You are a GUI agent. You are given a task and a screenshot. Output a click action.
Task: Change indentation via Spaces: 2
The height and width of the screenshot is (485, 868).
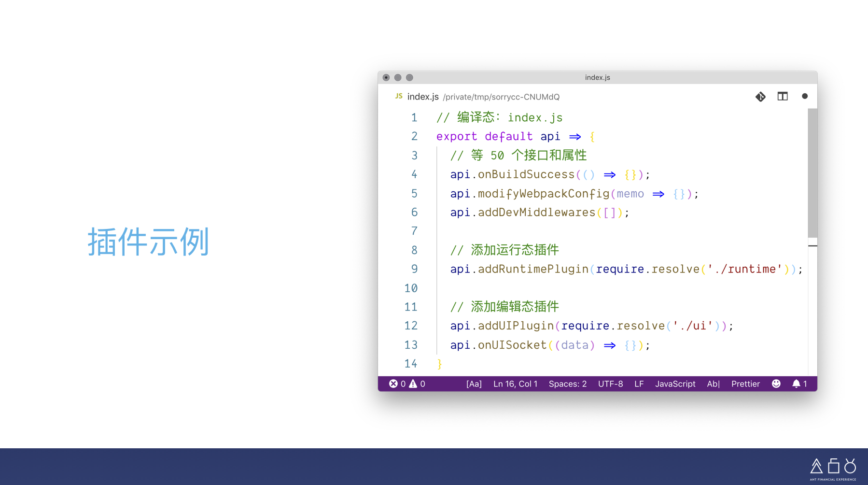pyautogui.click(x=568, y=384)
